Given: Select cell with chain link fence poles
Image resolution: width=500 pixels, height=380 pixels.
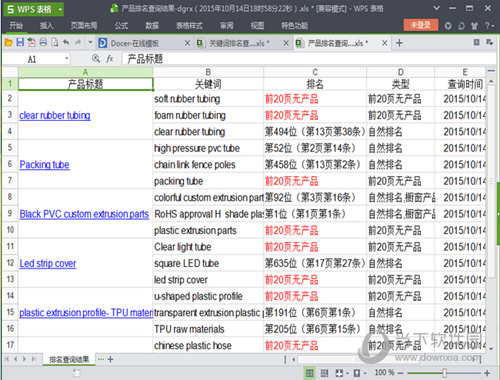Looking at the screenshot, I should click(208, 165).
